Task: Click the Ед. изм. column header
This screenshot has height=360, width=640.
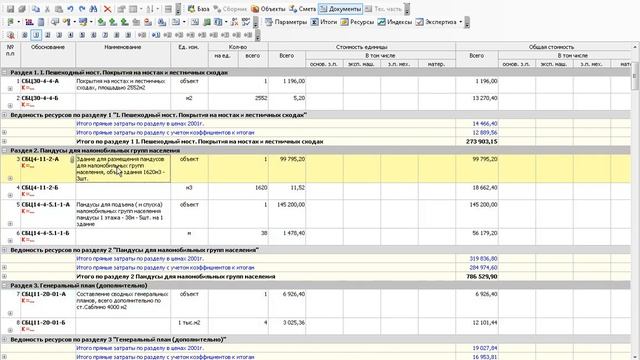Action: 189,55
